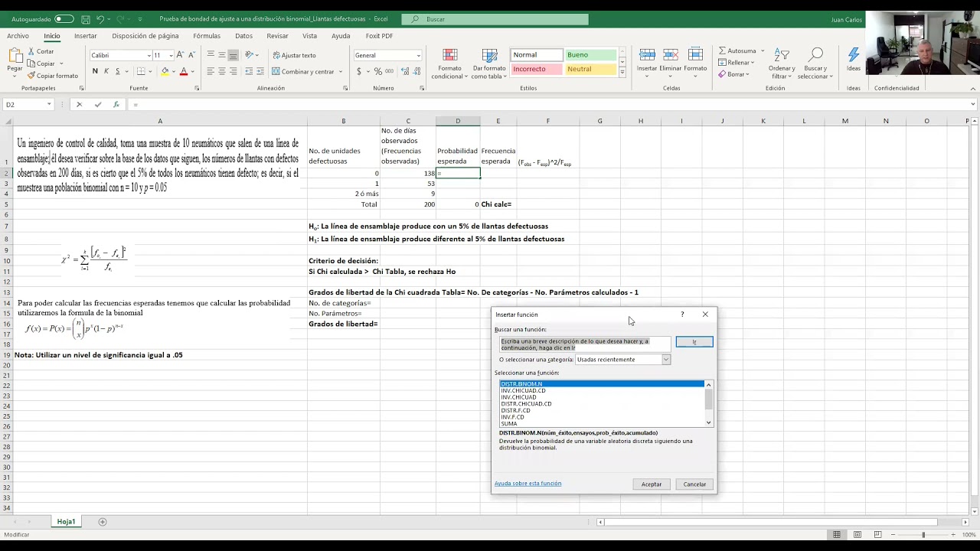Select the Copiar formato paintbrush
The image size is (980, 551).
[x=31, y=76]
